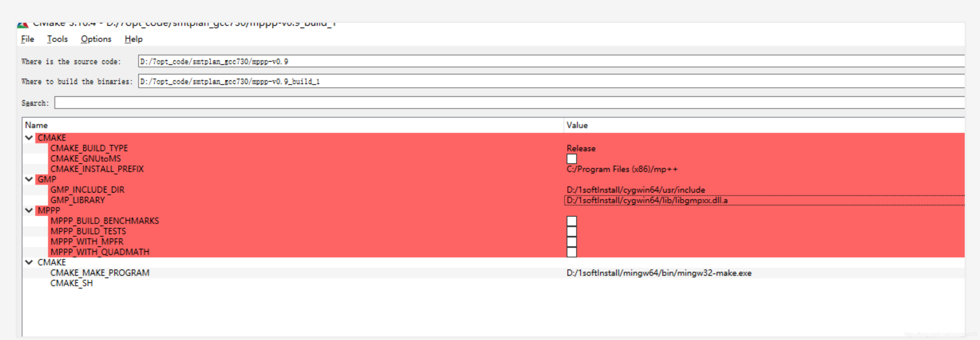Enable MPPP_BUILD_BENCHMARKS checkbox
The image size is (980, 340).
(x=572, y=221)
